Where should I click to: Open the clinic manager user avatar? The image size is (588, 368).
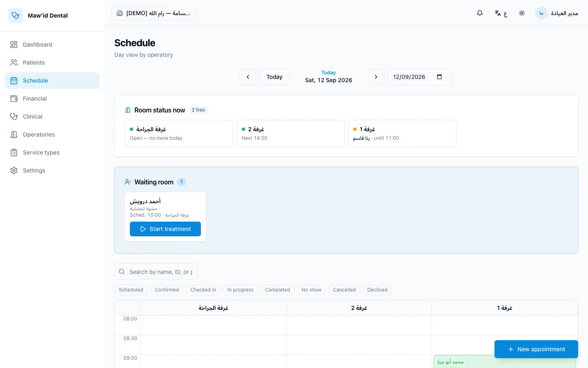541,13
